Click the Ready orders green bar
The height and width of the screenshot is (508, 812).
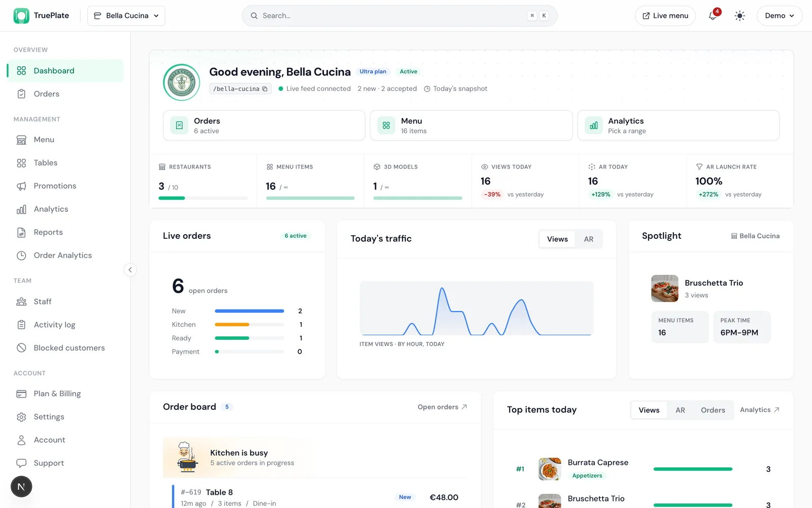pyautogui.click(x=232, y=338)
